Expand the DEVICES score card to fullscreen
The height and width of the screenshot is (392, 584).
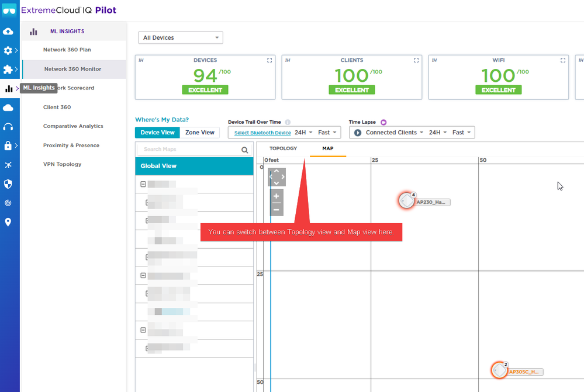[269, 60]
